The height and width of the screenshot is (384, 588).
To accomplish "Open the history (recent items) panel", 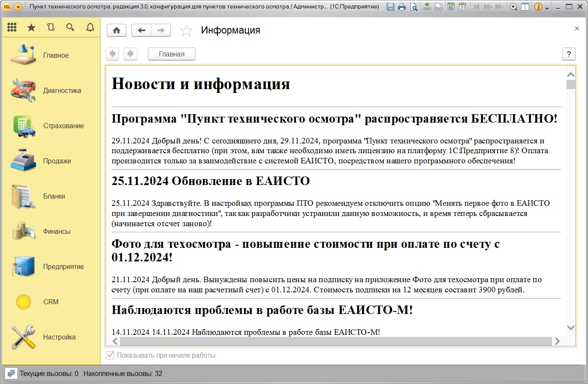I will coord(51,27).
